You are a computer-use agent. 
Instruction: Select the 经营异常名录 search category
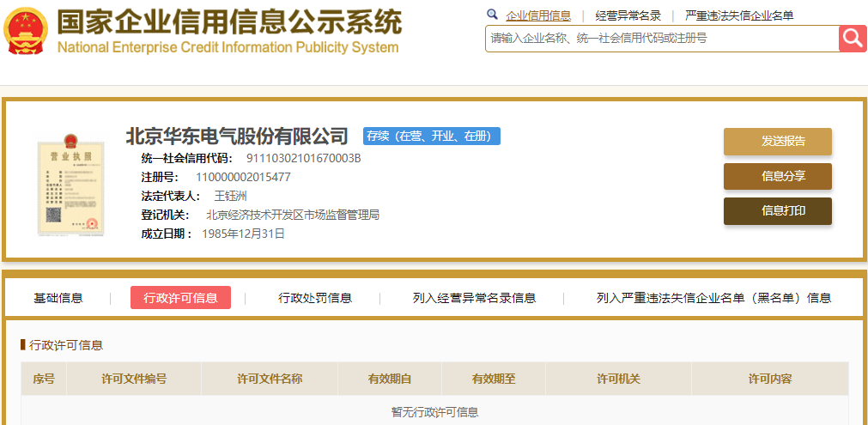628,15
